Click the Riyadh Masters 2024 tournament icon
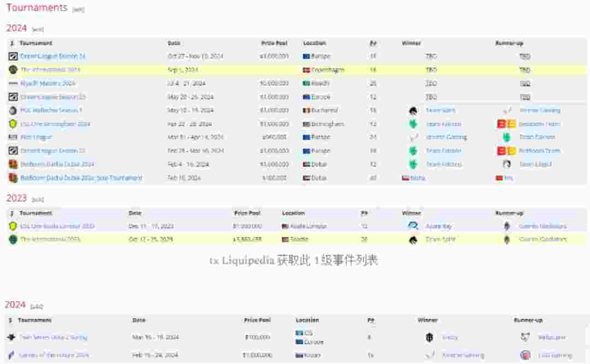The height and width of the screenshot is (364, 590). (13, 83)
